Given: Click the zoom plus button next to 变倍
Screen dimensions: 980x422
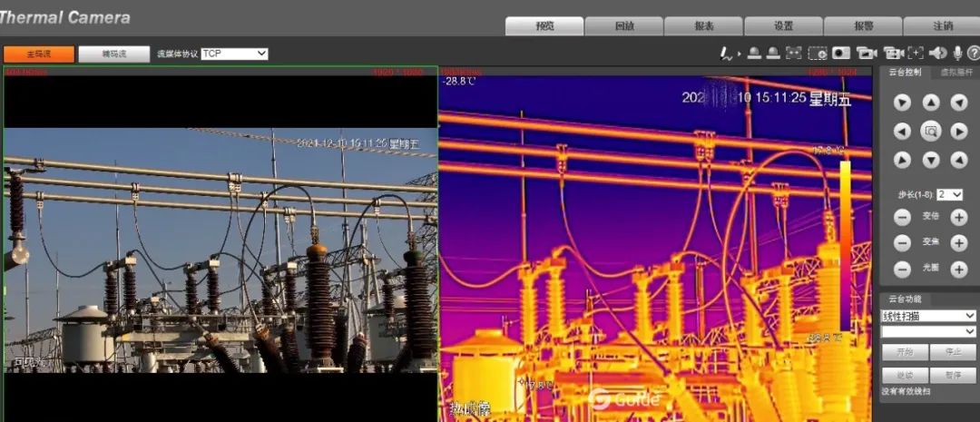Looking at the screenshot, I should click(x=958, y=217).
